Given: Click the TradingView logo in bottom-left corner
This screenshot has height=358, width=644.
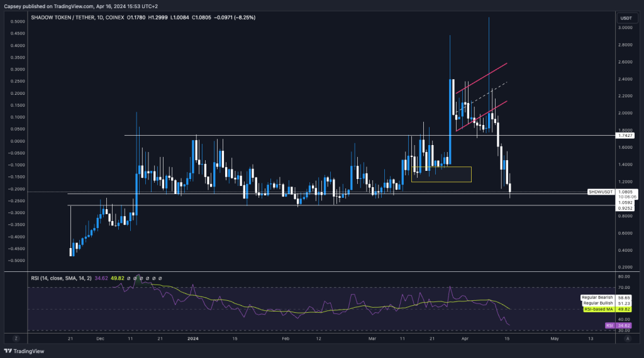Looking at the screenshot, I should point(21,352).
